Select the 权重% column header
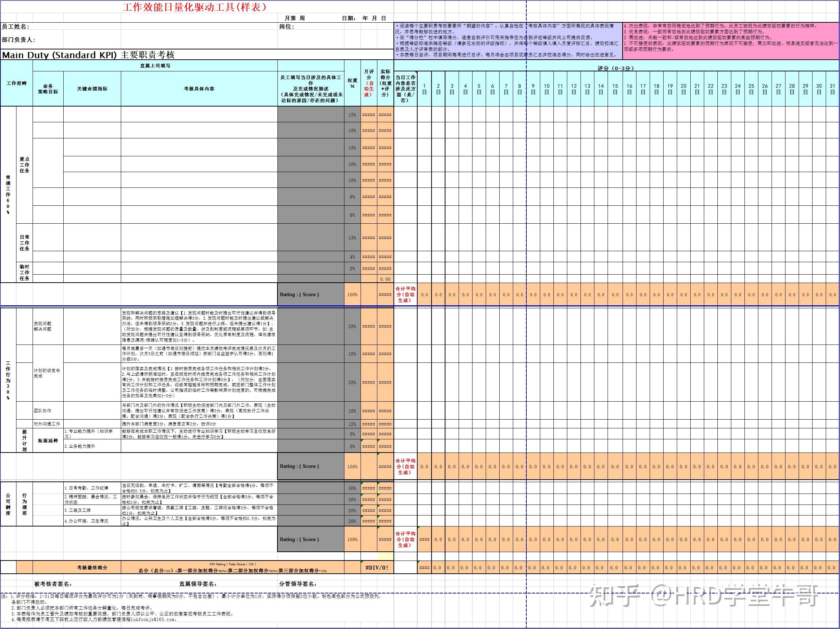The width and height of the screenshot is (840, 629). click(x=352, y=83)
